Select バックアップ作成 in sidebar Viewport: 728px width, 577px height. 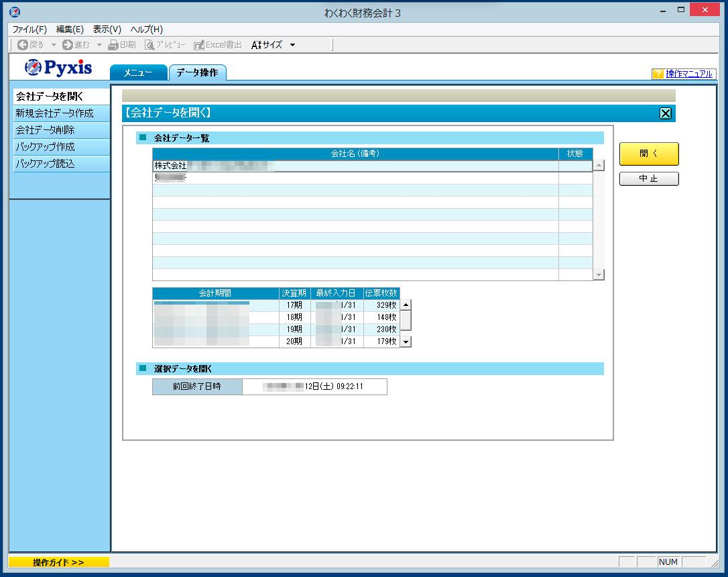point(61,147)
